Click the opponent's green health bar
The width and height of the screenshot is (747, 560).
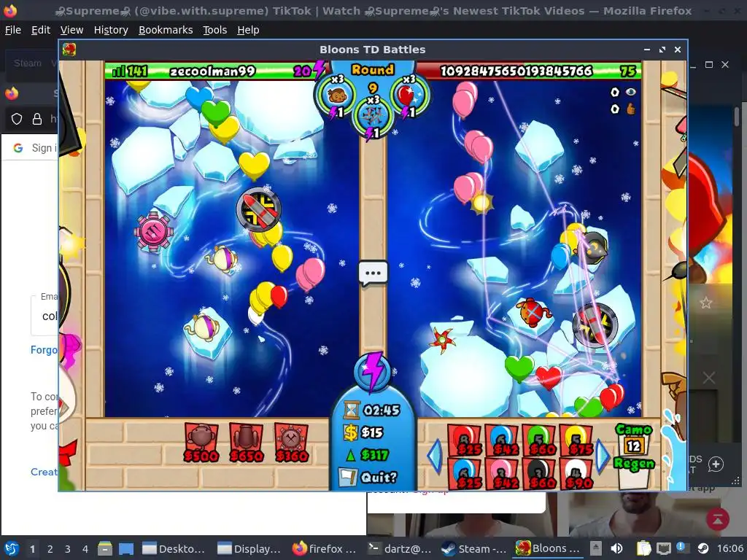(529, 71)
